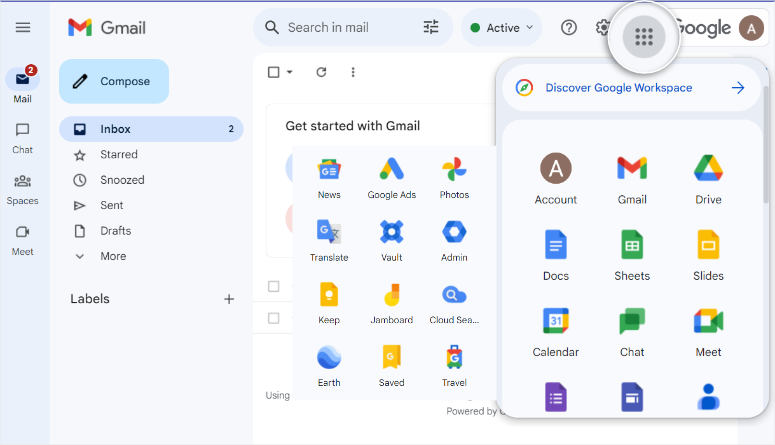This screenshot has width=775, height=445.
Task: Open Google Translate app
Action: pos(329,241)
